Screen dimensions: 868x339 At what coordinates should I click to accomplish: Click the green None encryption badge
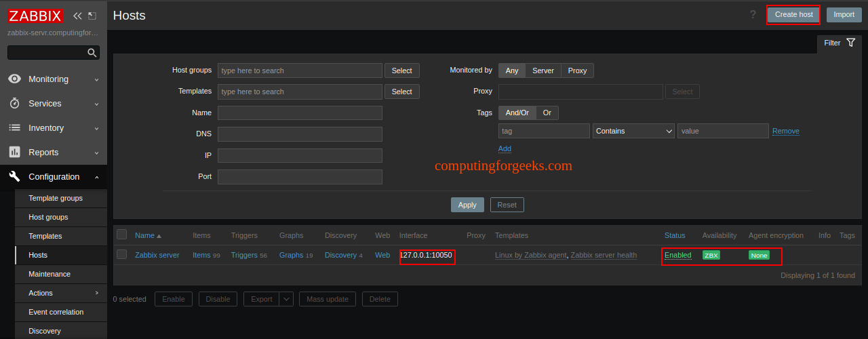click(759, 256)
